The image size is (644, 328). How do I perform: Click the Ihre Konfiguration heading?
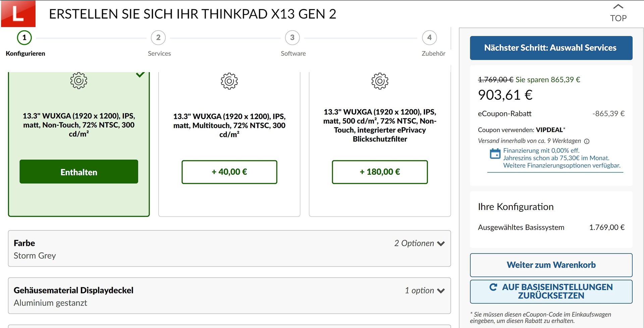click(x=516, y=207)
